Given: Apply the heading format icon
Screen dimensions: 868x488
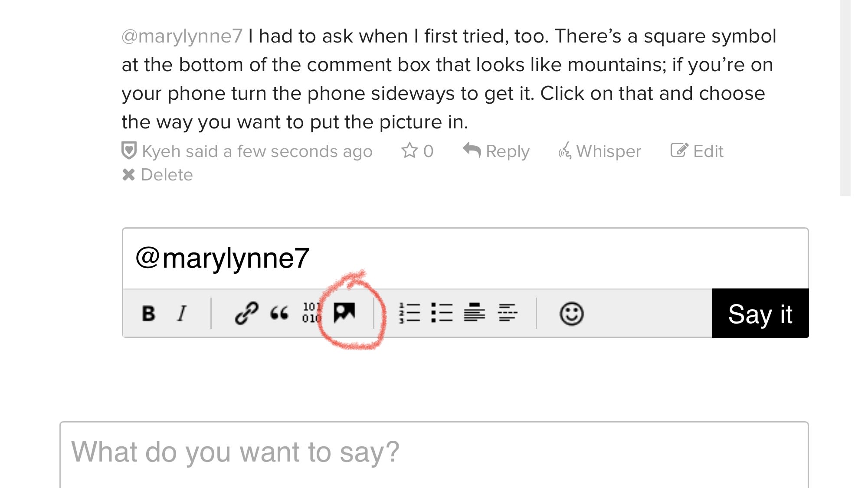Looking at the screenshot, I should [475, 313].
